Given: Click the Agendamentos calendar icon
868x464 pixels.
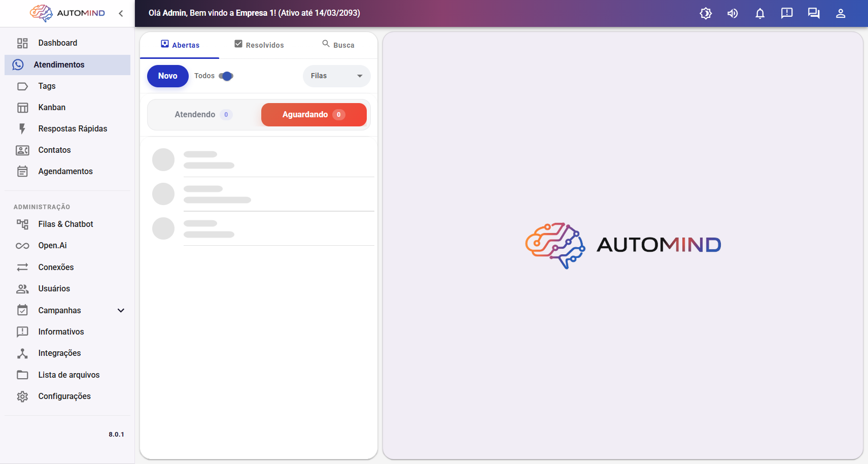Looking at the screenshot, I should tap(22, 172).
